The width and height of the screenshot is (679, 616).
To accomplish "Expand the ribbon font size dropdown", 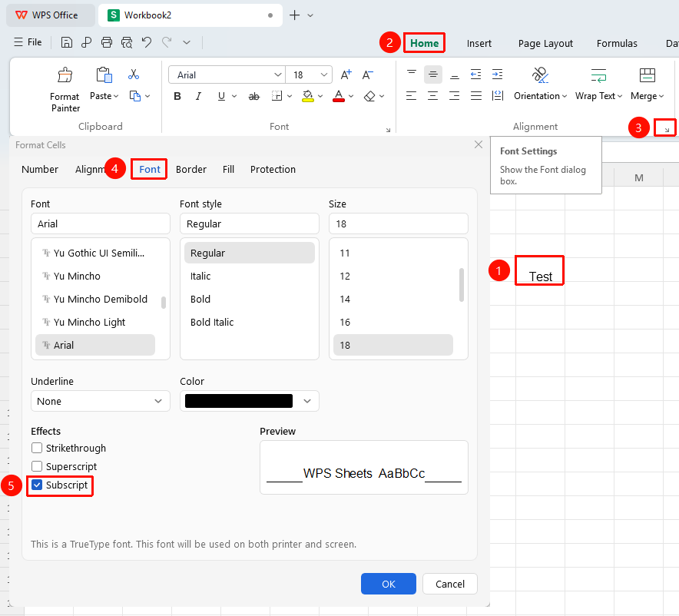I will pos(324,75).
